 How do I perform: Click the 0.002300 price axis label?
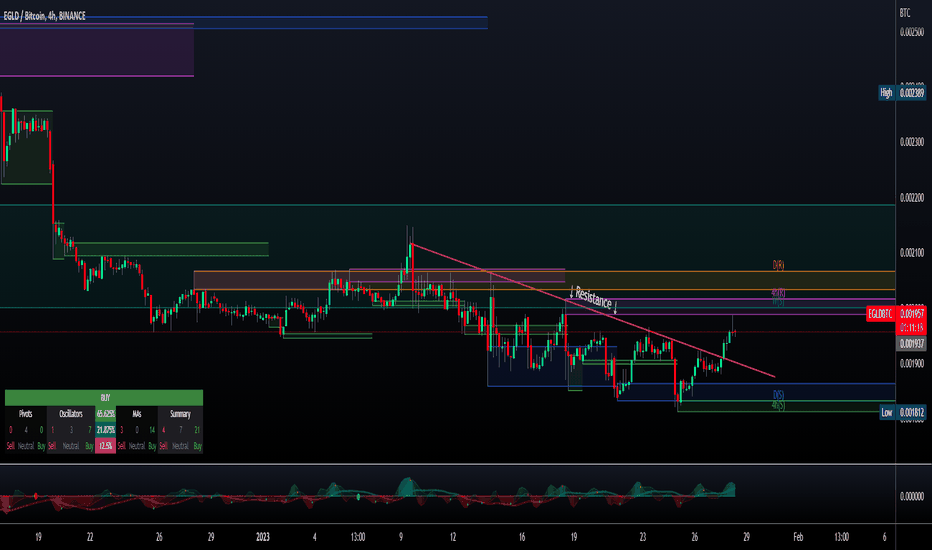pos(912,142)
